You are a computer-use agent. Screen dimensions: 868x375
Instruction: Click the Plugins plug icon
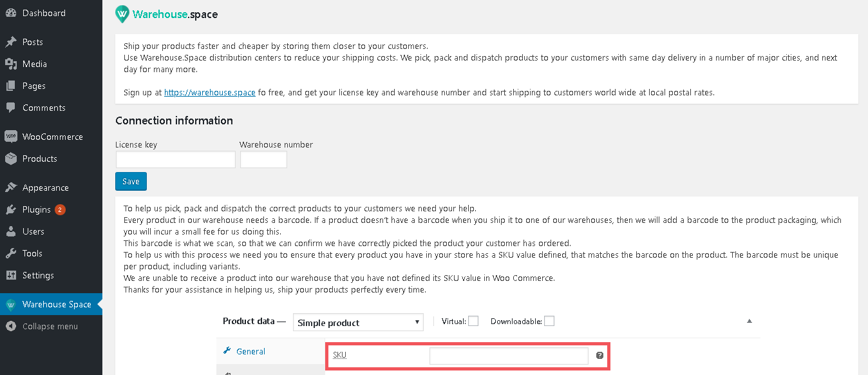pos(10,209)
